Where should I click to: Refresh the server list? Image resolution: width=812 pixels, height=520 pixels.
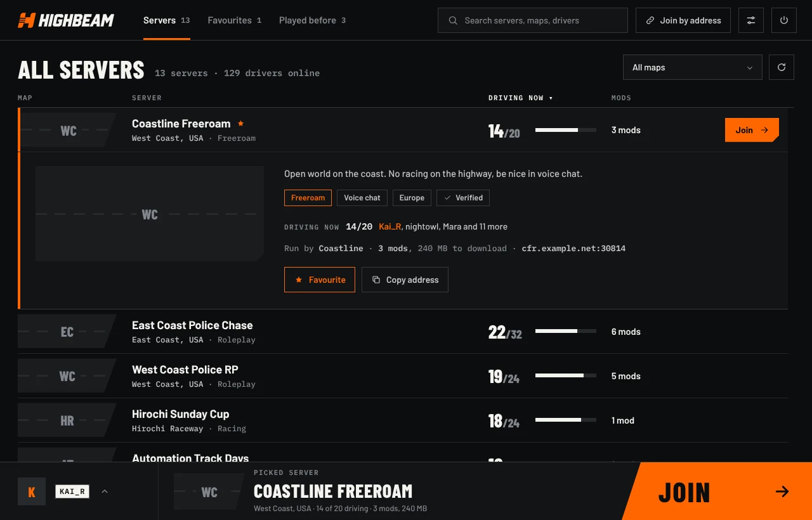[782, 67]
